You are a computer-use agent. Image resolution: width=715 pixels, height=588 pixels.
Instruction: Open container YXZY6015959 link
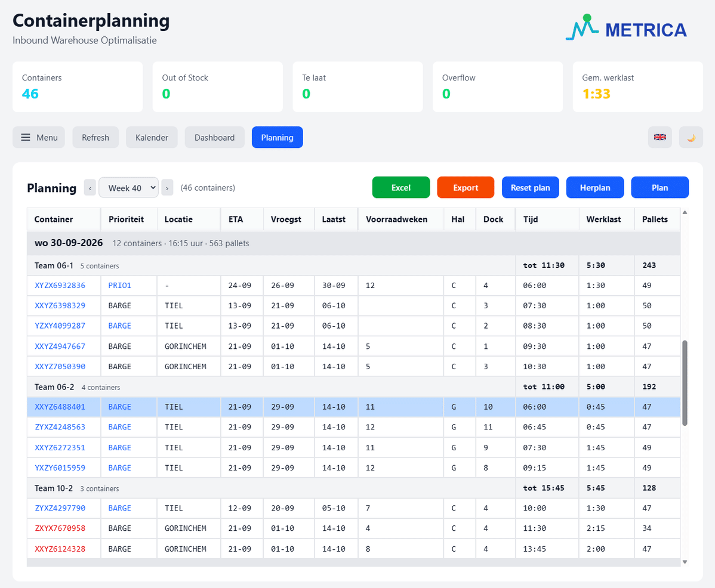click(x=60, y=468)
